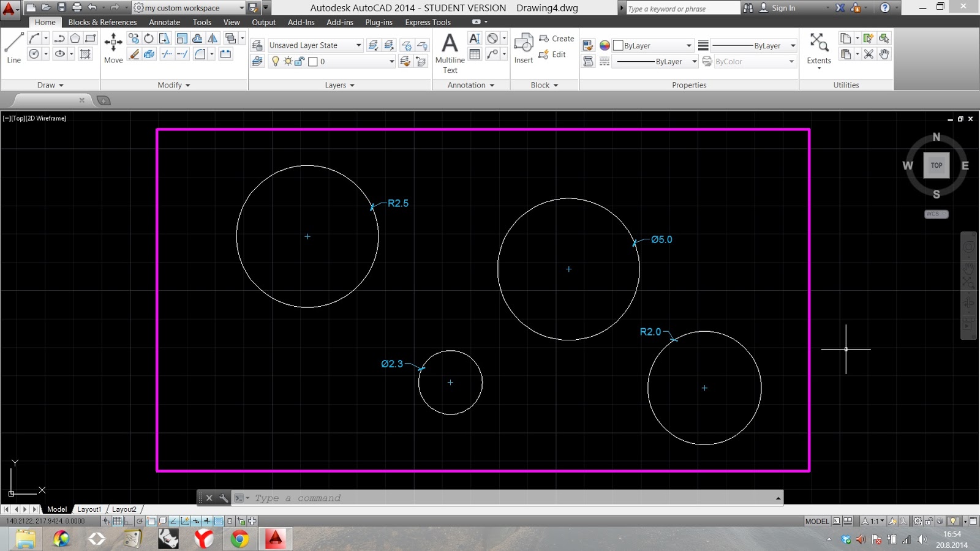Image resolution: width=980 pixels, height=551 pixels.
Task: Toggle Ortho Mode in status bar
Action: 129,521
